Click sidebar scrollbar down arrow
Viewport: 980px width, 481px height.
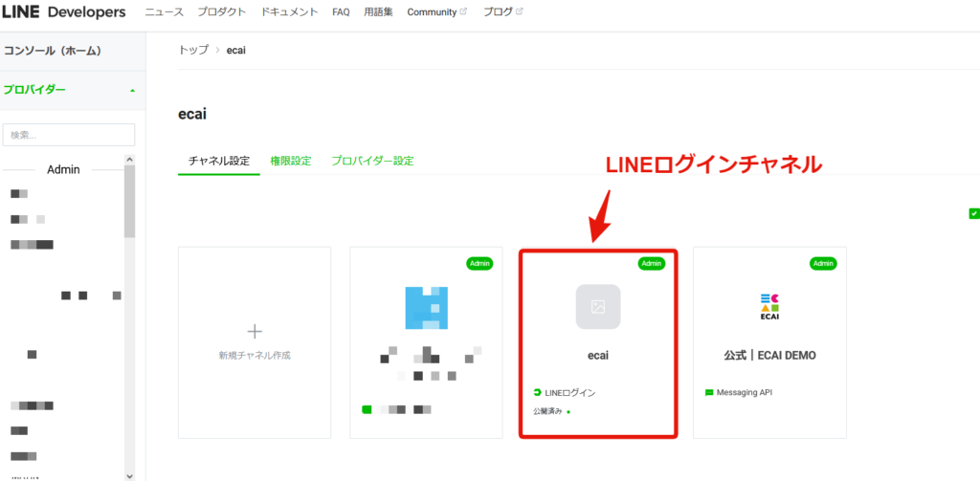(129, 475)
